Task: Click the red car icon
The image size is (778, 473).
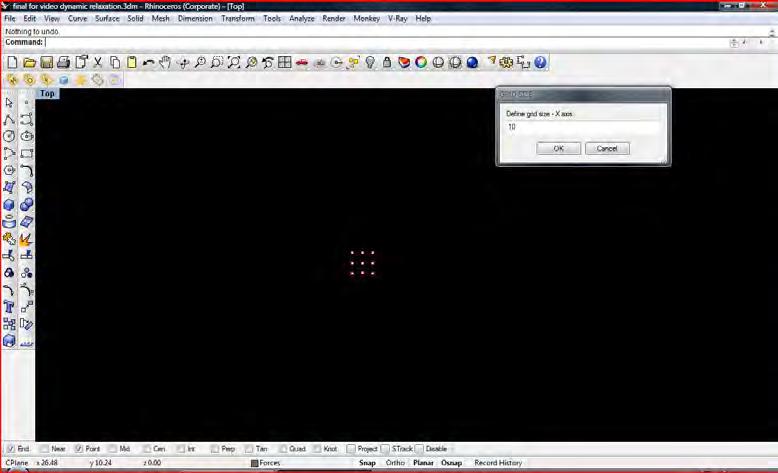Action: click(x=302, y=63)
